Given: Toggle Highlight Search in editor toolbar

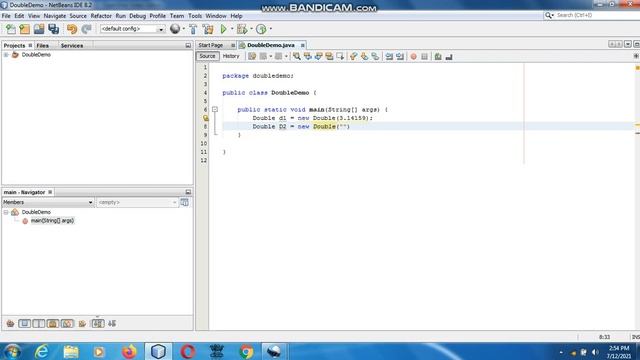Looking at the screenshot, I should (329, 56).
